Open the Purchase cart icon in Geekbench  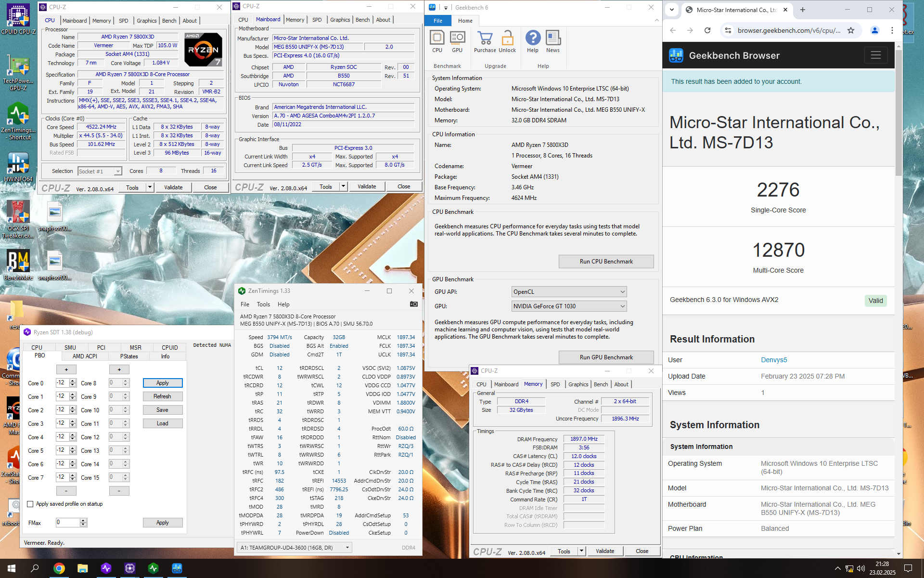pyautogui.click(x=485, y=41)
